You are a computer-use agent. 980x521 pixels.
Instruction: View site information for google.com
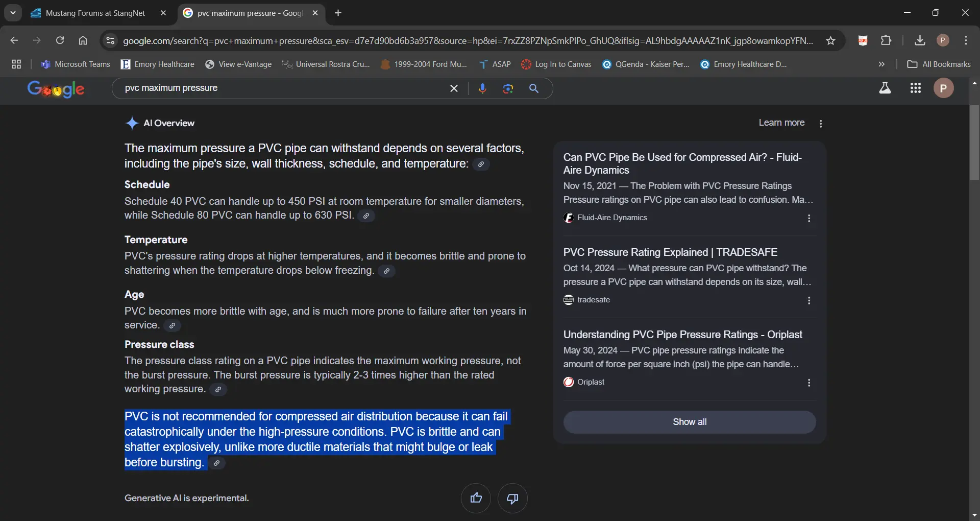coord(110,40)
